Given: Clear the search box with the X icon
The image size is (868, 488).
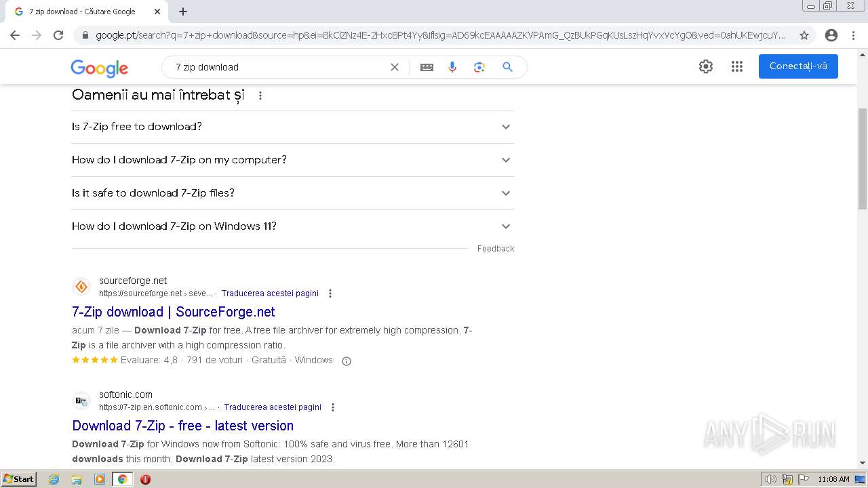Looking at the screenshot, I should (x=395, y=67).
